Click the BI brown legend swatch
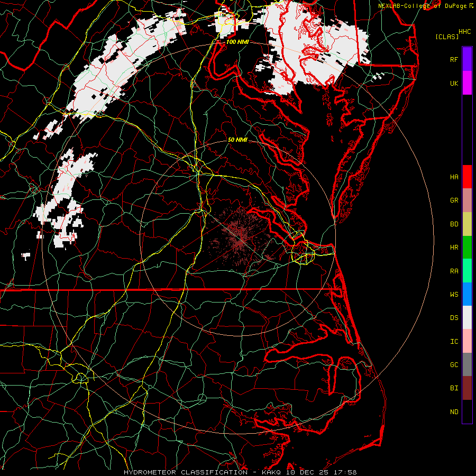The image size is (476, 476). click(x=467, y=388)
